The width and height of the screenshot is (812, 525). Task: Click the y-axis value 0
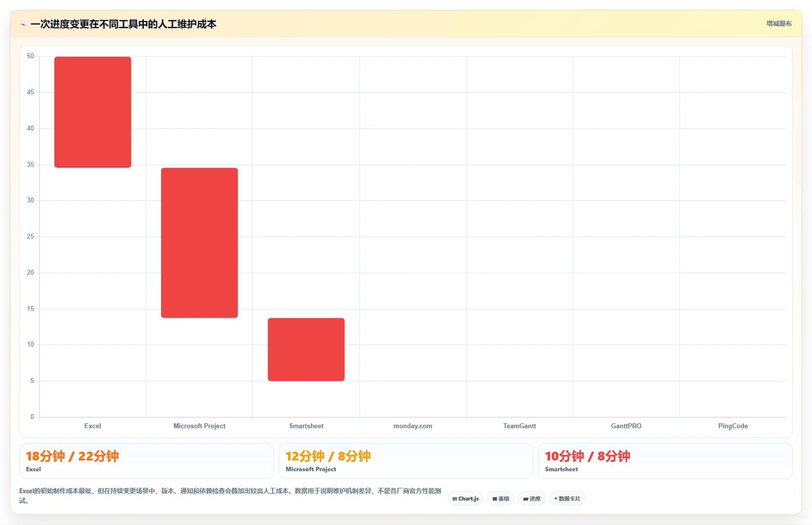[x=32, y=417]
